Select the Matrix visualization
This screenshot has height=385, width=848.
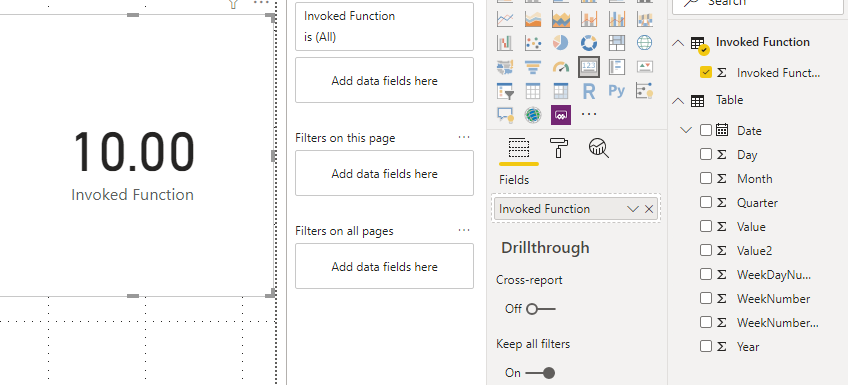(x=561, y=91)
